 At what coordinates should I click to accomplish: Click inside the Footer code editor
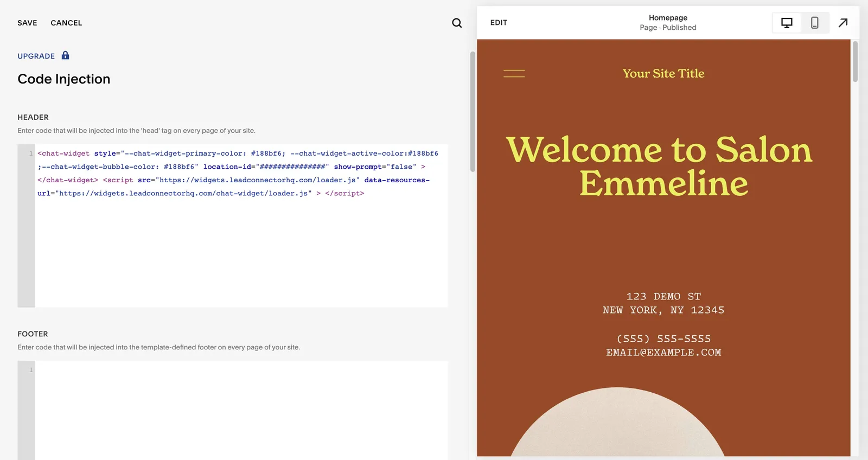(x=241, y=411)
